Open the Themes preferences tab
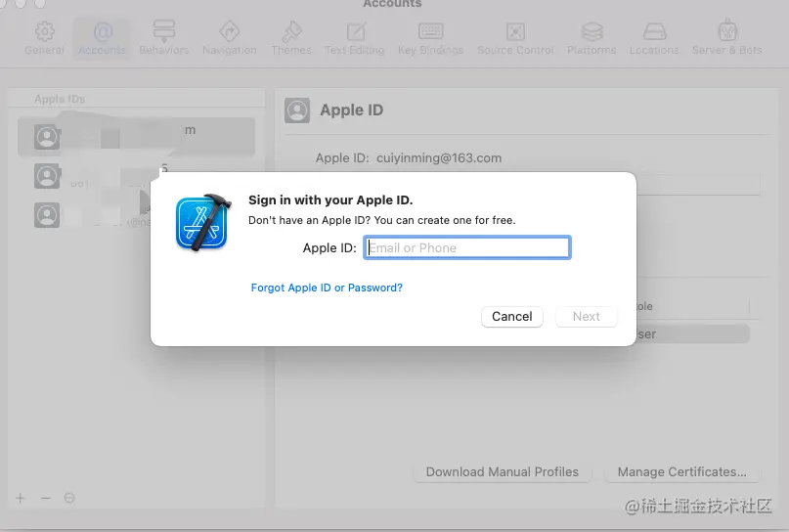This screenshot has width=789, height=532. pos(291,38)
